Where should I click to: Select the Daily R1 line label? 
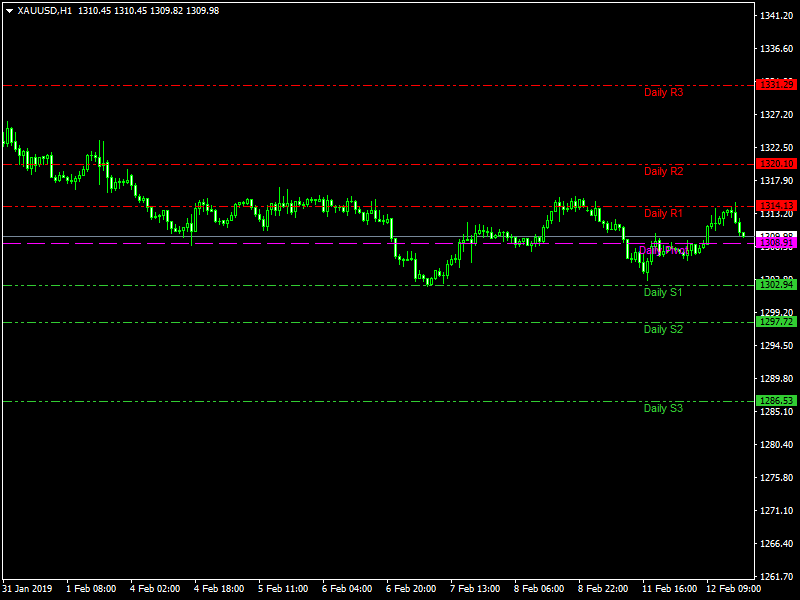(663, 213)
